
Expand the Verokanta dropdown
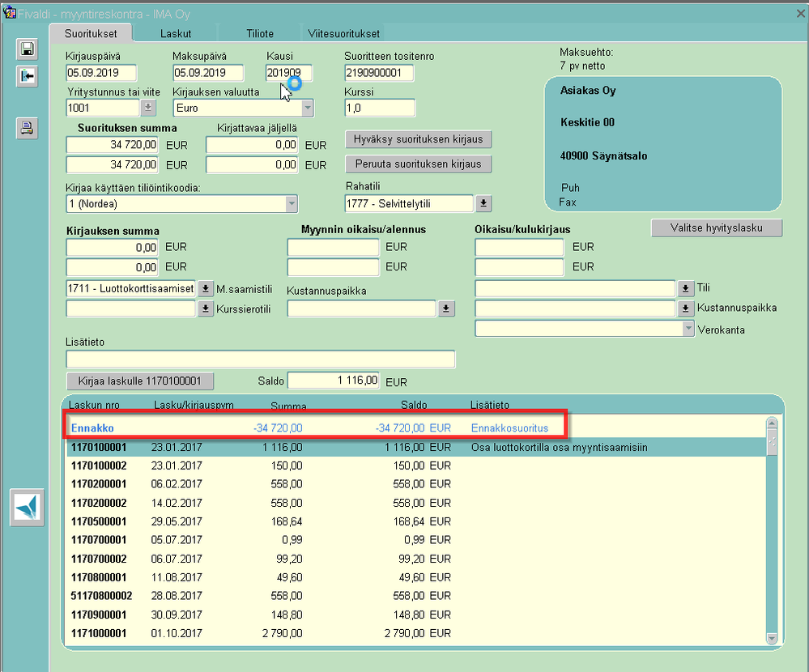688,329
